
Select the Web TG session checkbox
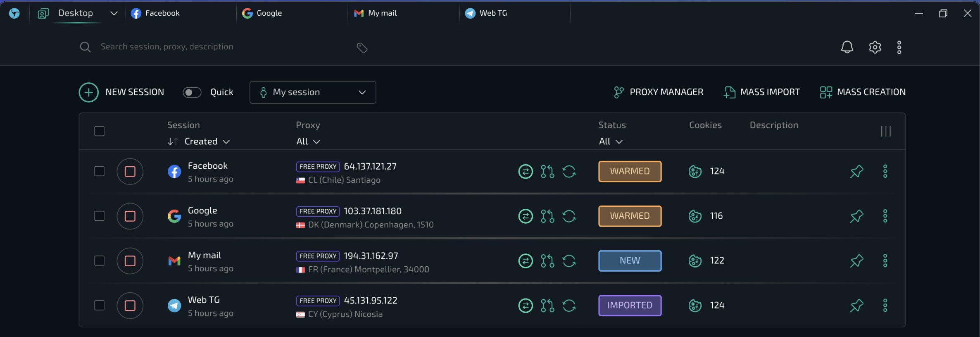(99, 305)
